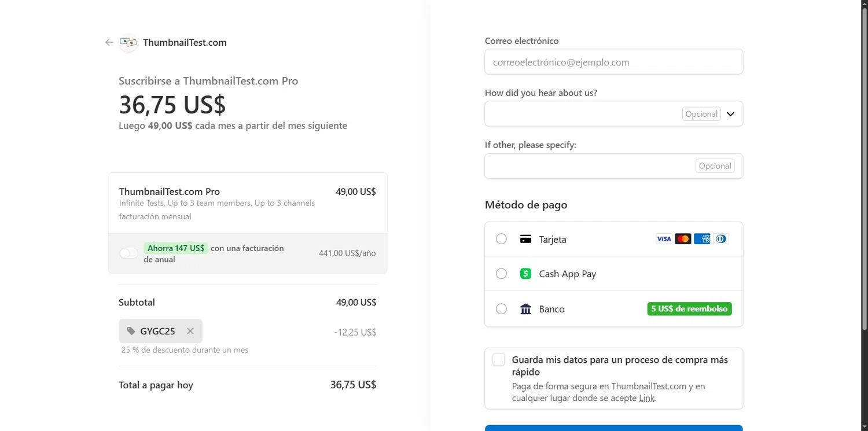Remove the GYGC25 promo code
Screen dimensions: 868x431
[190, 331]
